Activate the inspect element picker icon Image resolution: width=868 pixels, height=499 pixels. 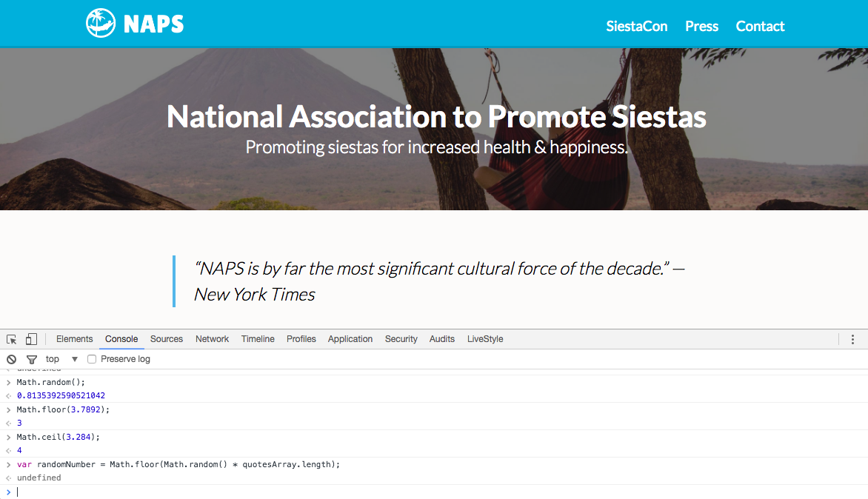(x=12, y=339)
